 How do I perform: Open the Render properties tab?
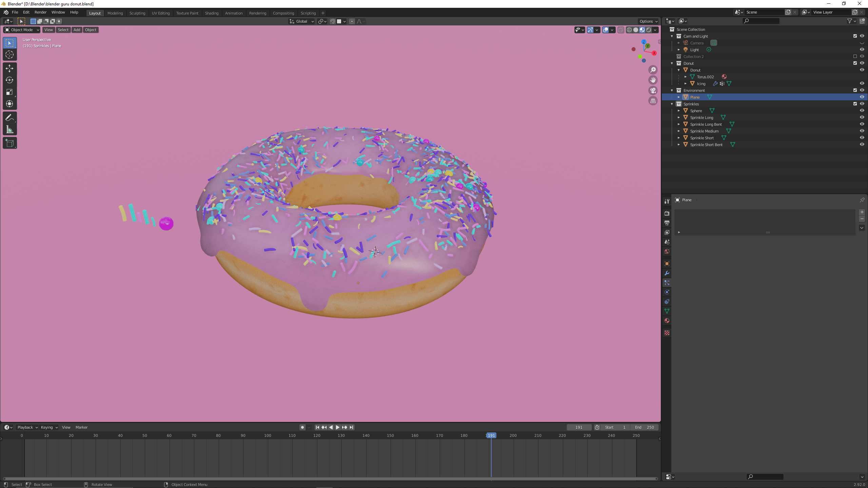(x=667, y=213)
